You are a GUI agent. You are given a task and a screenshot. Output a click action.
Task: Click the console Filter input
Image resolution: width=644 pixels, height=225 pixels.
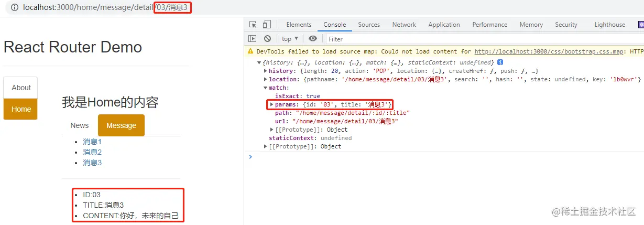(x=485, y=39)
